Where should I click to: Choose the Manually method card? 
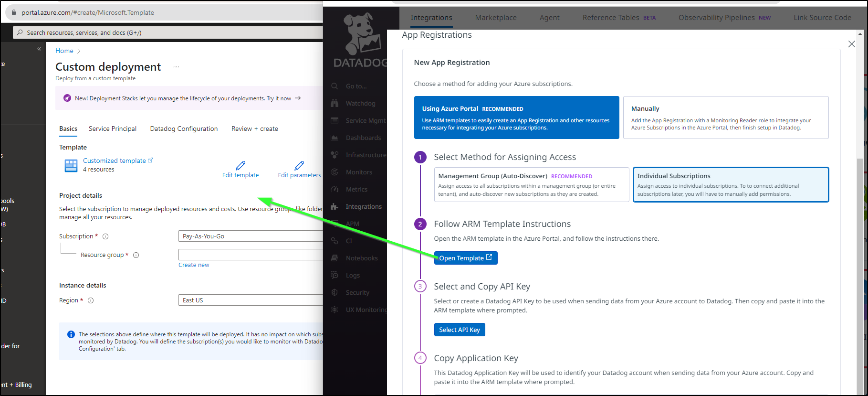(x=726, y=118)
